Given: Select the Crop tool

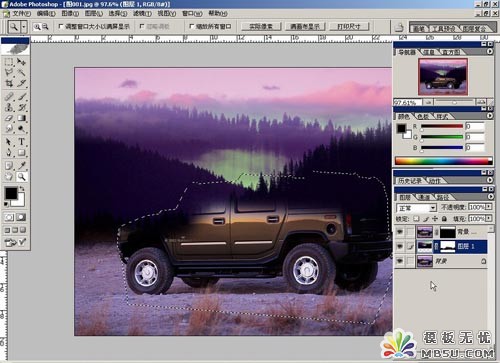Looking at the screenshot, I should pyautogui.click(x=9, y=83).
